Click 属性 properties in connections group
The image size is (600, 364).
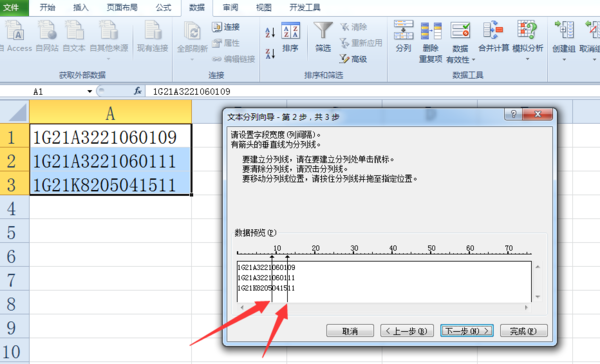coord(226,43)
